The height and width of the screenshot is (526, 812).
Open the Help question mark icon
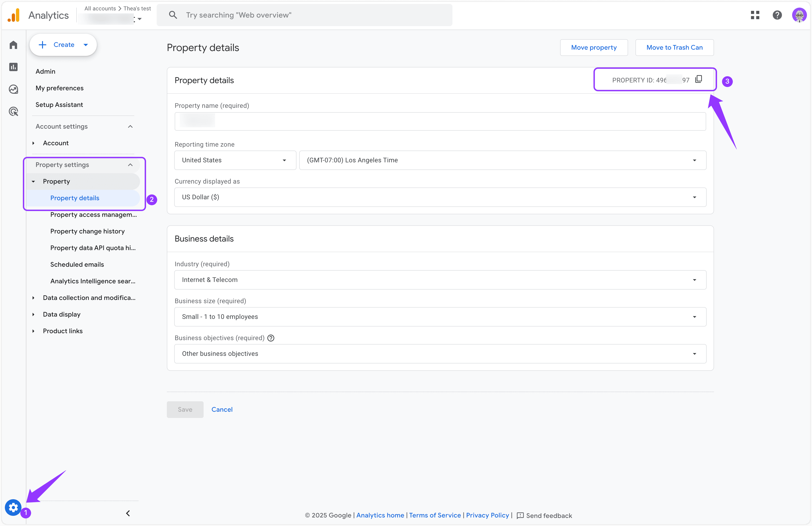coord(777,15)
